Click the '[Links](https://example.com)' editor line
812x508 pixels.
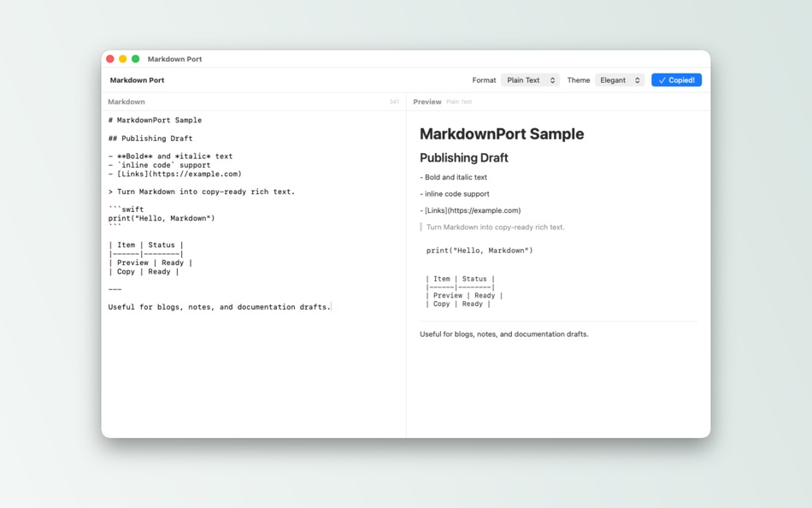(175, 174)
